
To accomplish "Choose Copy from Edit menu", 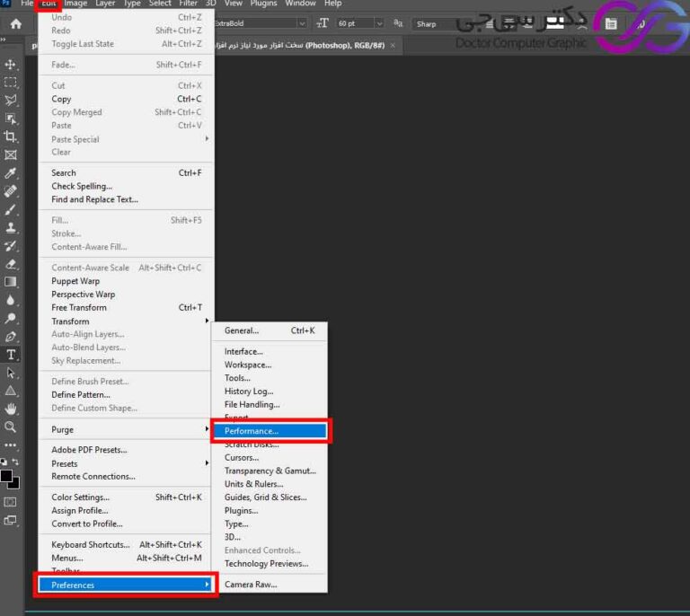I will pyautogui.click(x=126, y=99).
